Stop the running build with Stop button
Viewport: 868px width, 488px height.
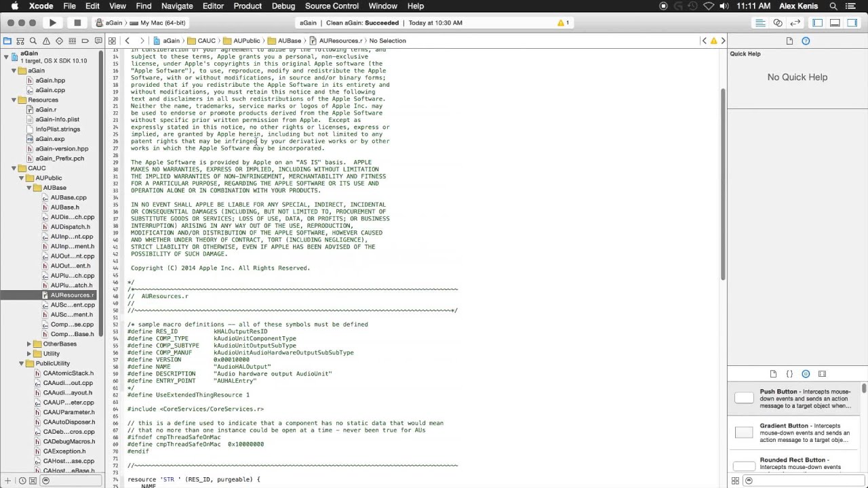click(77, 22)
